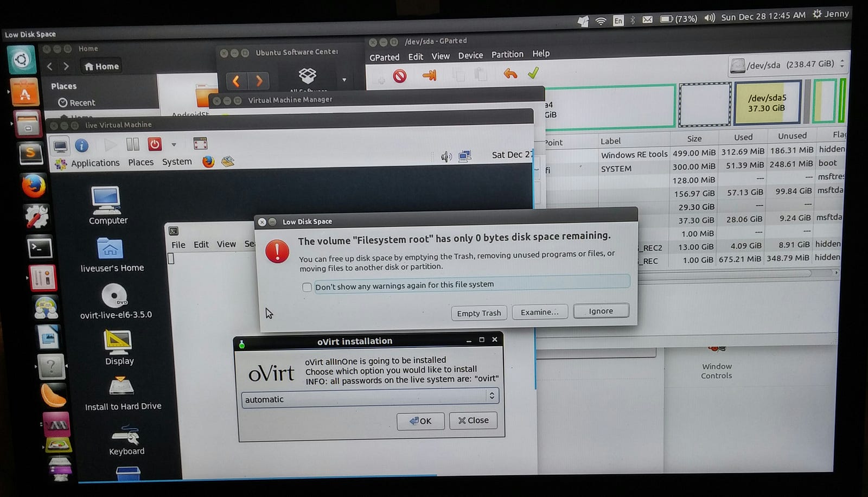The height and width of the screenshot is (497, 868).
Task: Click the red delete partition icon in GParted
Action: pos(400,76)
